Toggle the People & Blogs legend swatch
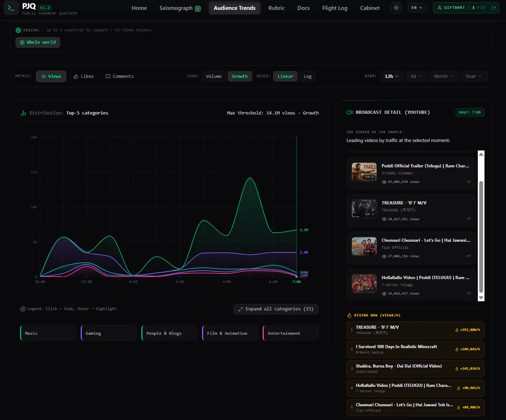Viewport: 506px width, 420px height. click(x=170, y=333)
